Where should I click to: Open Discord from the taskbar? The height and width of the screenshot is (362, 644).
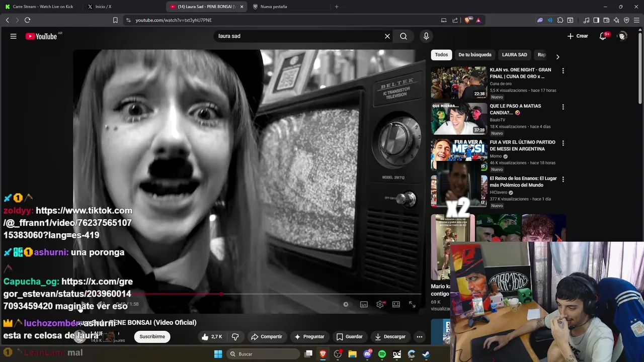[367, 354]
